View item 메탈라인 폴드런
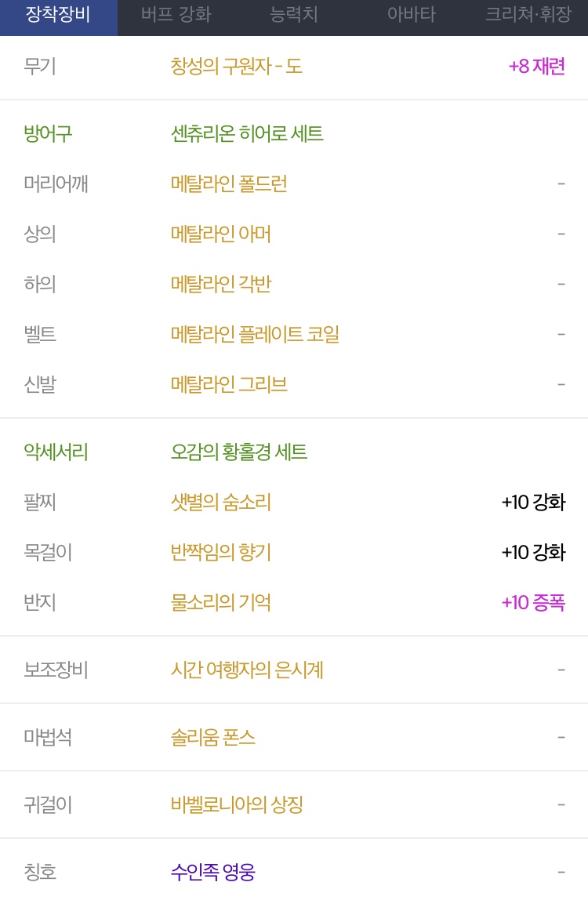Screen dimensions: 588x904 (229, 184)
